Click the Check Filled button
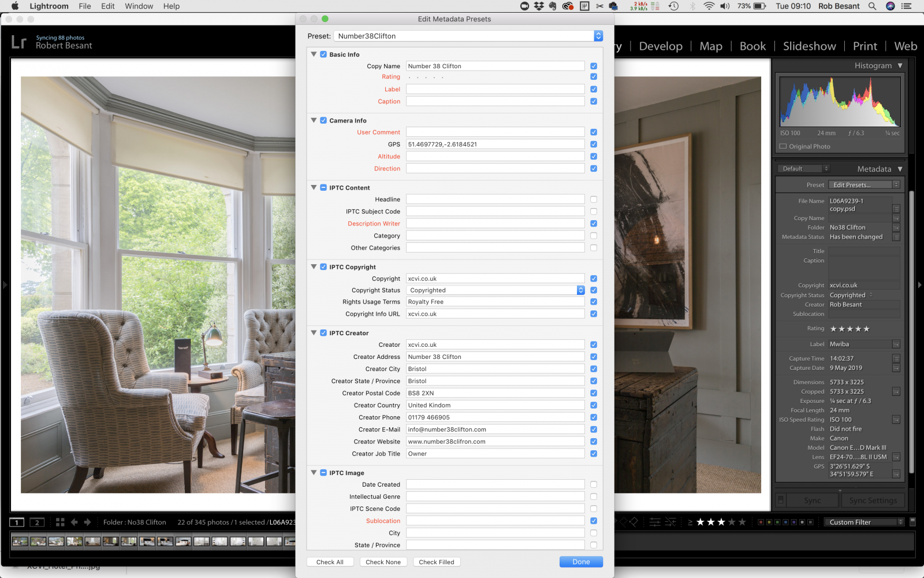The width and height of the screenshot is (924, 578). (x=437, y=562)
